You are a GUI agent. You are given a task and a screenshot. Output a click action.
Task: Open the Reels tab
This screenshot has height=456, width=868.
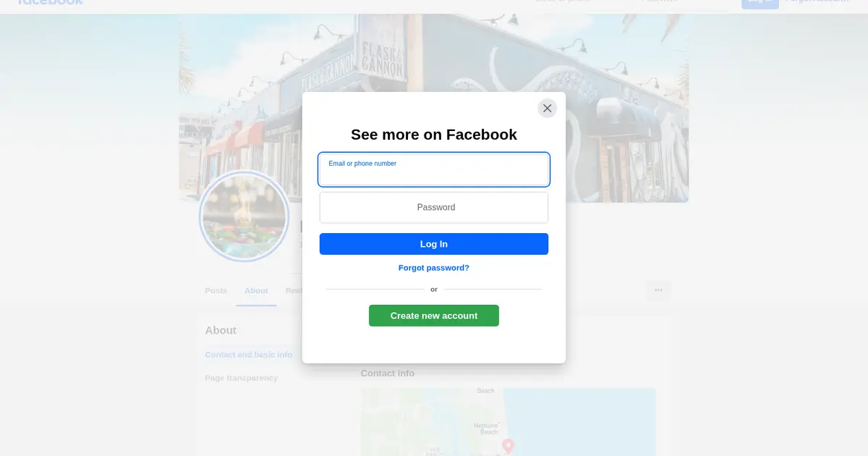[x=294, y=290]
